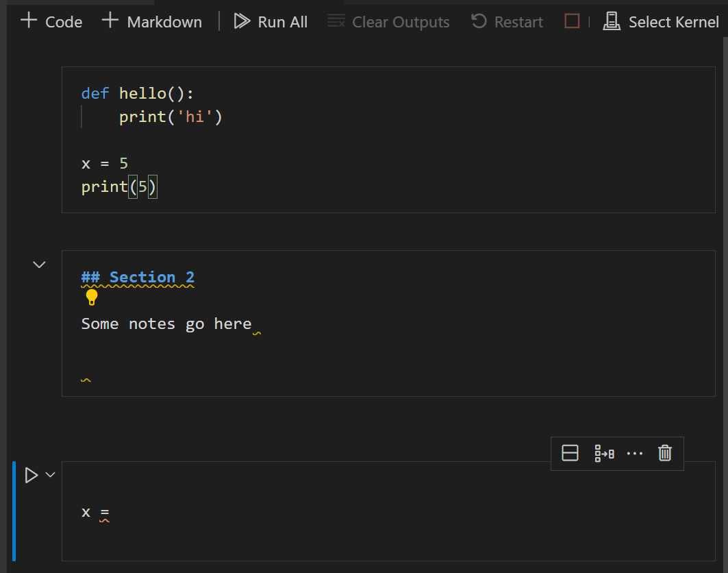The height and width of the screenshot is (573, 728).
Task: Open dropdown arrow next to run cell button
Action: point(50,474)
